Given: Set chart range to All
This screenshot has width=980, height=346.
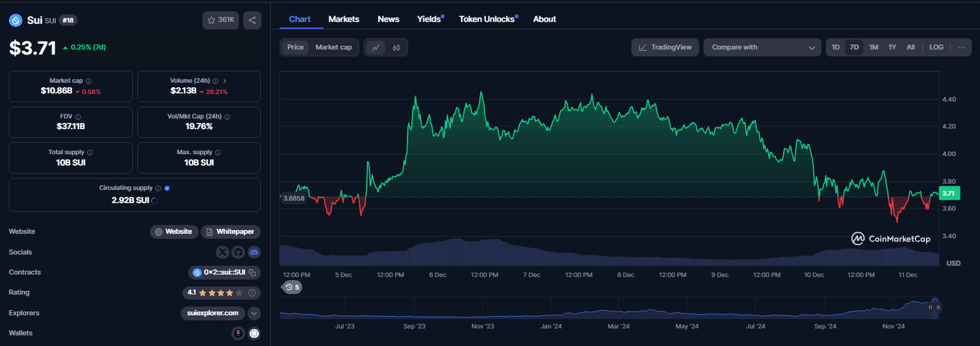Looking at the screenshot, I should click(910, 48).
